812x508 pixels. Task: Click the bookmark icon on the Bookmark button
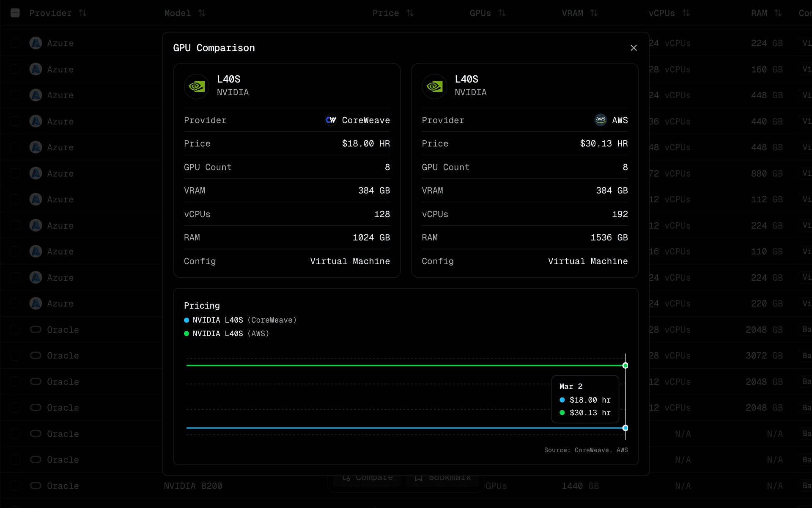(419, 477)
